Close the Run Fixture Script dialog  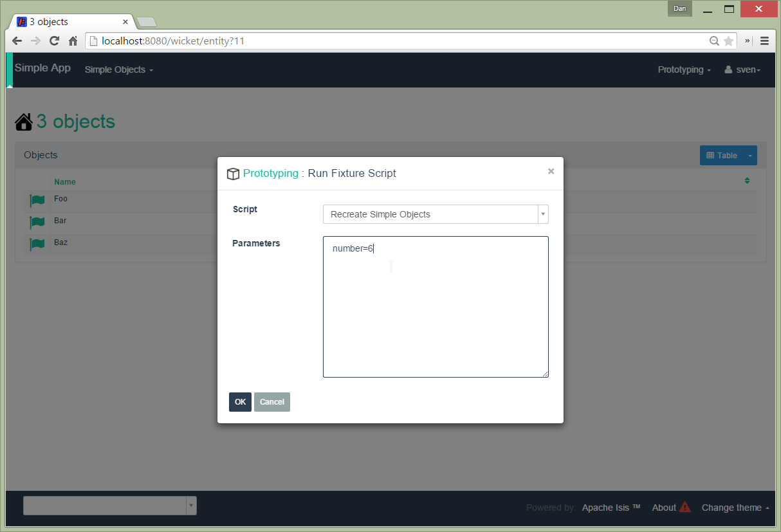[x=551, y=171]
